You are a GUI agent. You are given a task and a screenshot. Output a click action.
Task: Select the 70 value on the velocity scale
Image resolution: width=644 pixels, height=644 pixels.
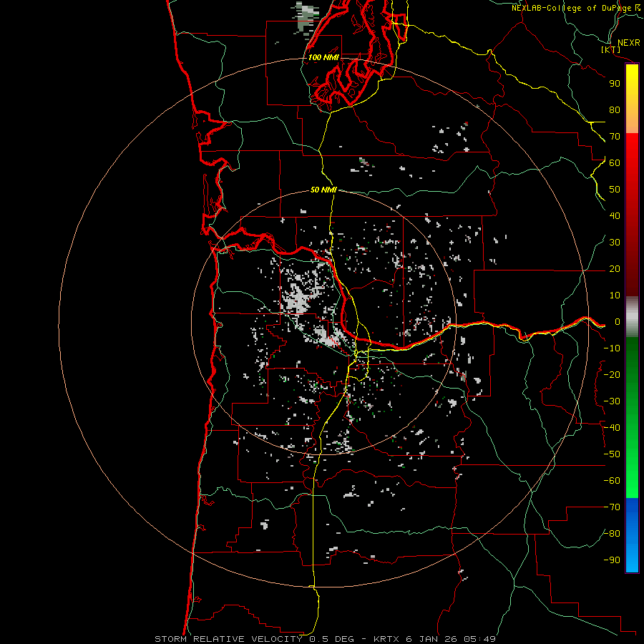[x=615, y=137]
